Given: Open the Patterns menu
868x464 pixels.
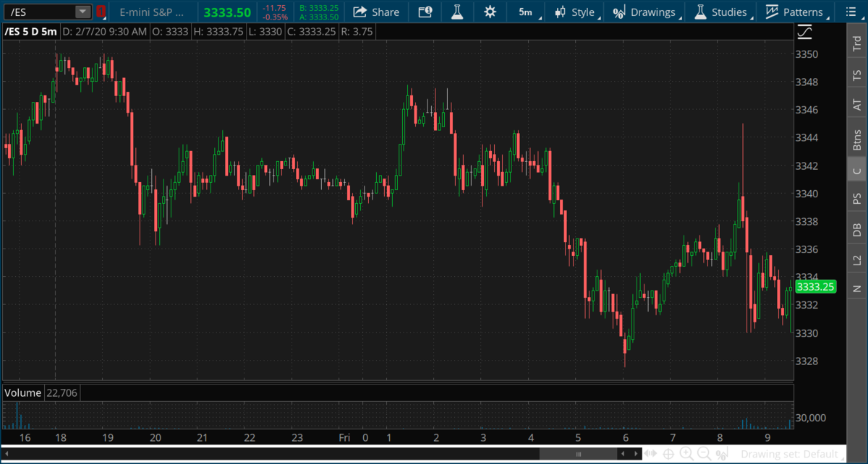Looking at the screenshot, I should [796, 12].
